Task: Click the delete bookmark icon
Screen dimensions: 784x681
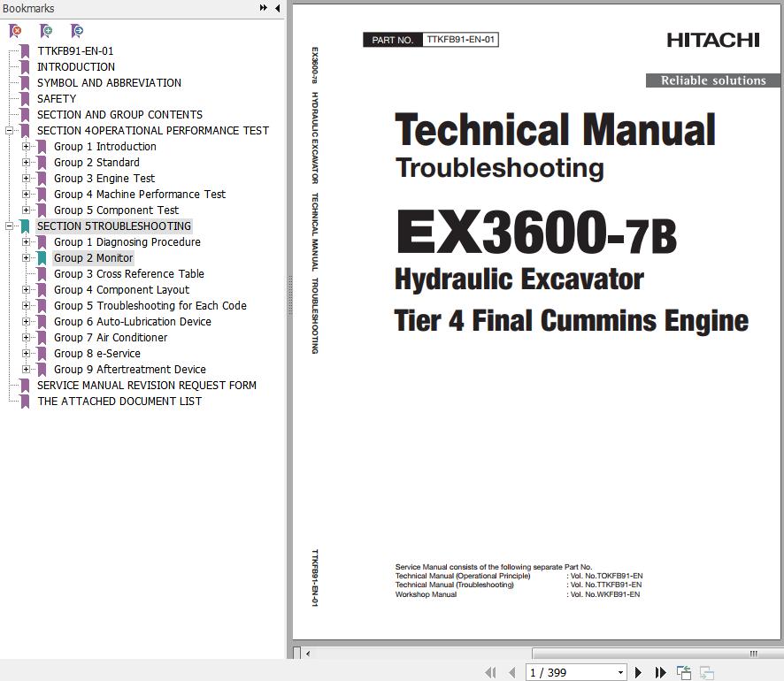Action: click(16, 31)
